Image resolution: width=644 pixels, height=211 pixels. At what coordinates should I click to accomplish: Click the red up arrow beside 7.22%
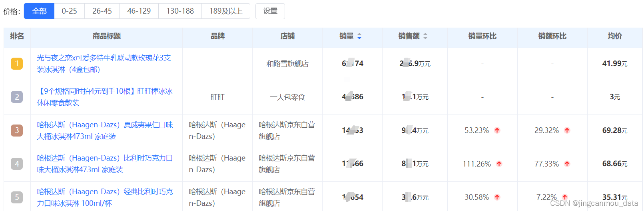point(564,197)
